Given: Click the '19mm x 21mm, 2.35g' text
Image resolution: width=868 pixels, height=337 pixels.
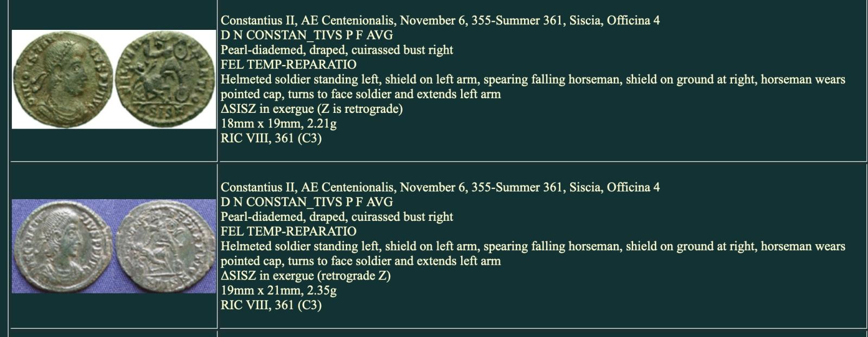Looking at the screenshot, I should 278,290.
